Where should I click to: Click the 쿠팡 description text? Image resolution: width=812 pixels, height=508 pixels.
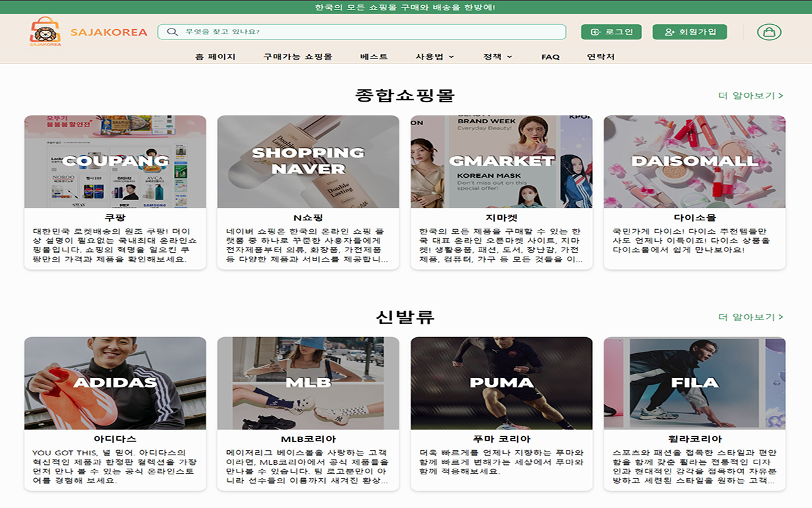(x=115, y=245)
